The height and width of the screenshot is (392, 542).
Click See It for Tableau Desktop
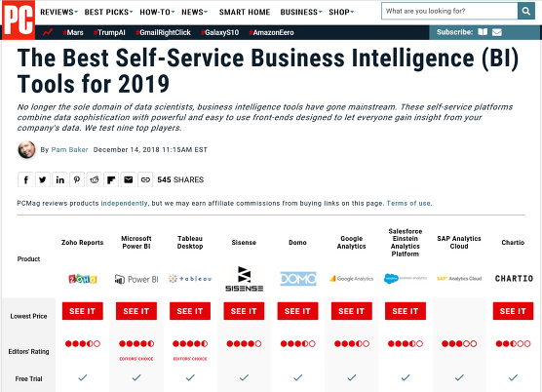click(190, 311)
